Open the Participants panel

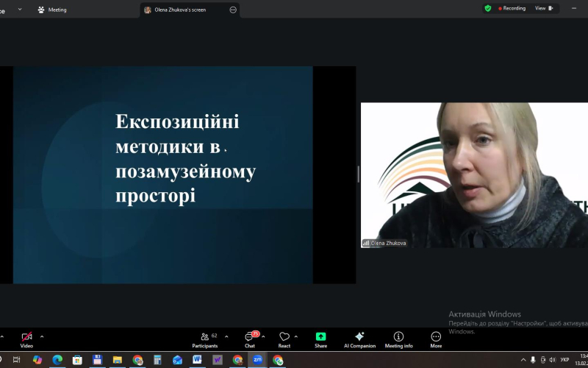[205, 340]
